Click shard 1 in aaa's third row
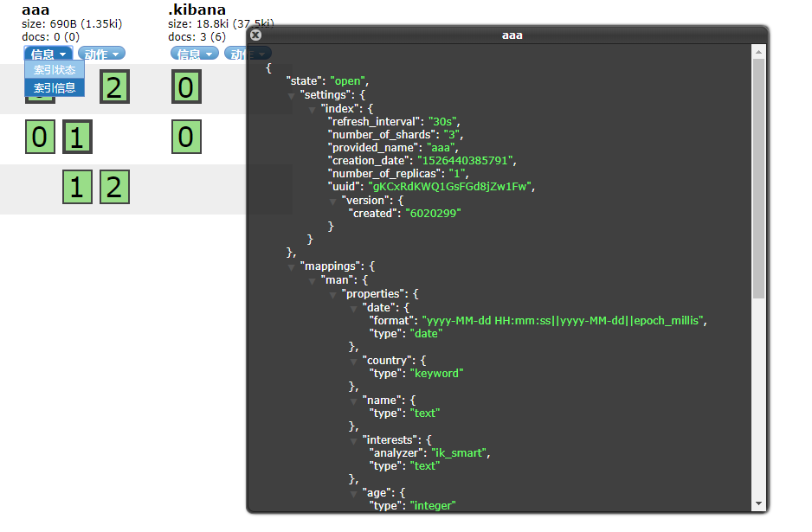 click(77, 187)
